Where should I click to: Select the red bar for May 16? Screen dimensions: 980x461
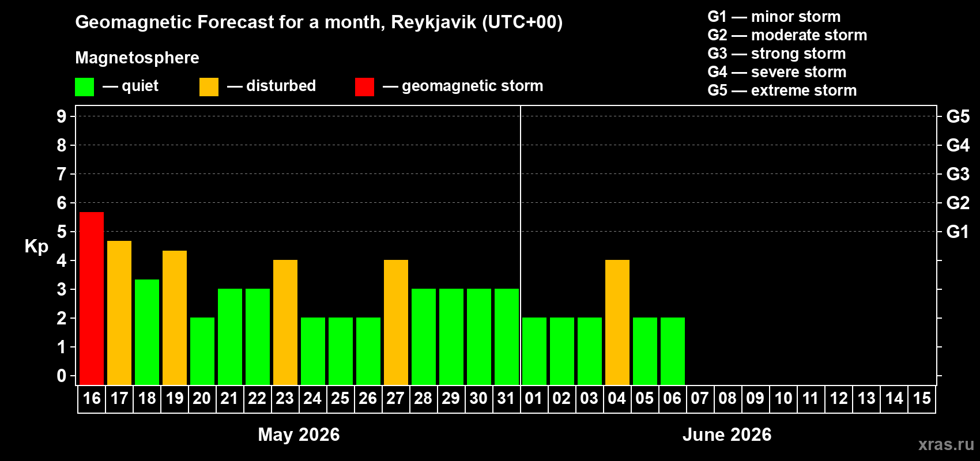pyautogui.click(x=92, y=298)
